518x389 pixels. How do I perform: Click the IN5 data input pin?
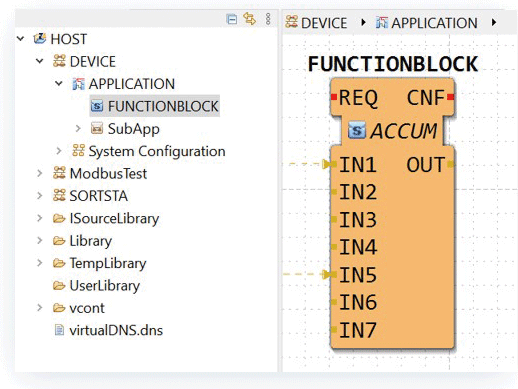coord(334,274)
